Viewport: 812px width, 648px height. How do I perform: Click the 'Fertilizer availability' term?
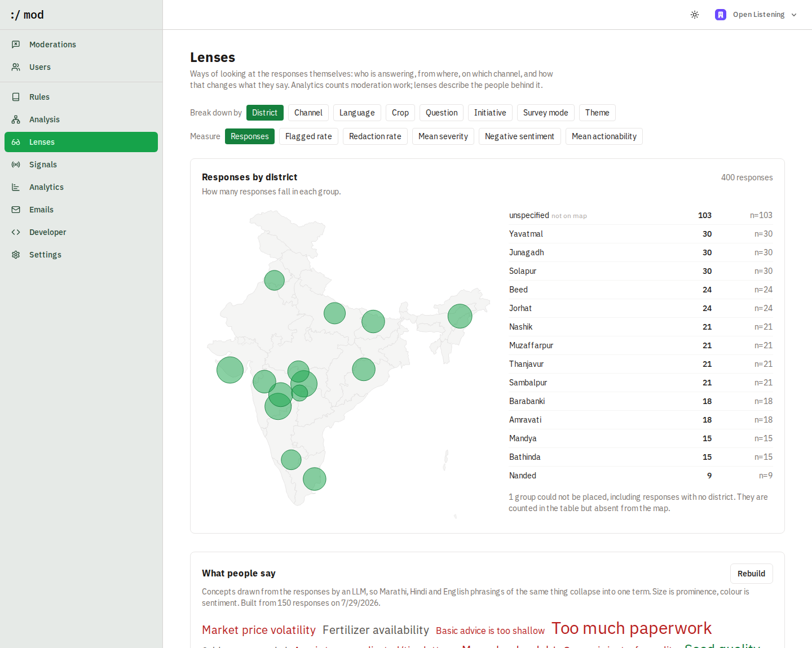click(x=376, y=630)
